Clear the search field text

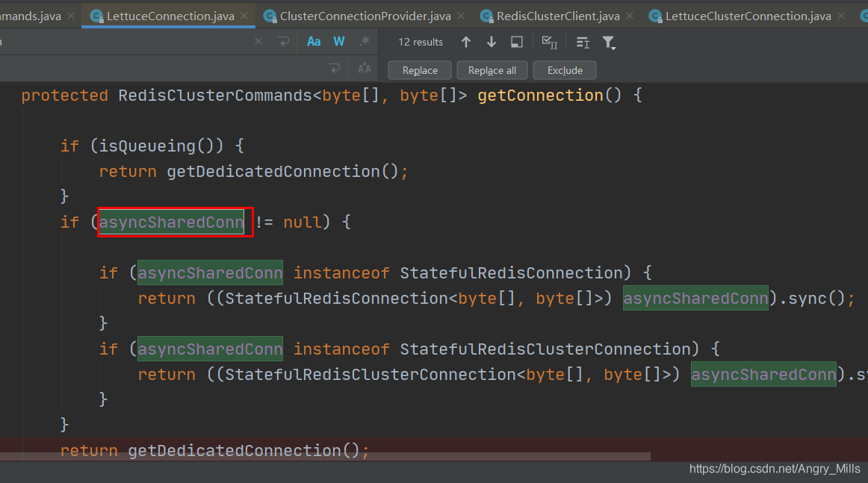(x=258, y=42)
